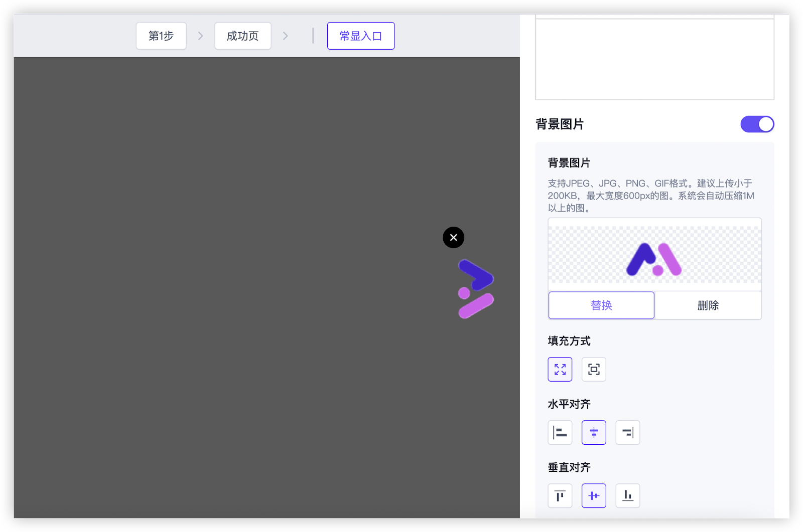
Task: Select the 常显入口 tab
Action: pyautogui.click(x=360, y=36)
